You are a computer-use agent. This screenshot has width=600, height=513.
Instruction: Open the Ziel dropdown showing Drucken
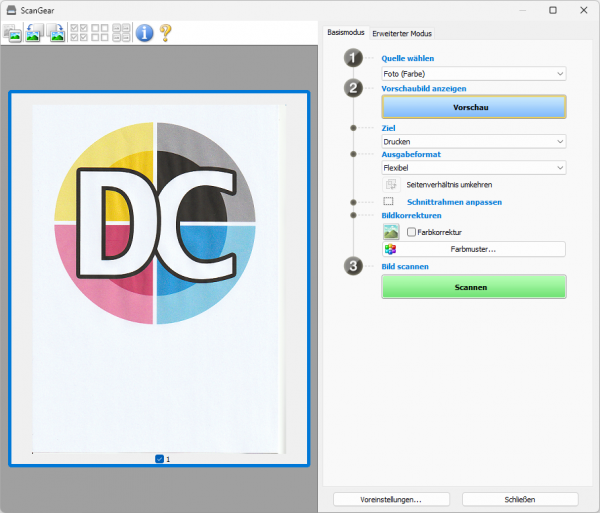click(x=474, y=141)
